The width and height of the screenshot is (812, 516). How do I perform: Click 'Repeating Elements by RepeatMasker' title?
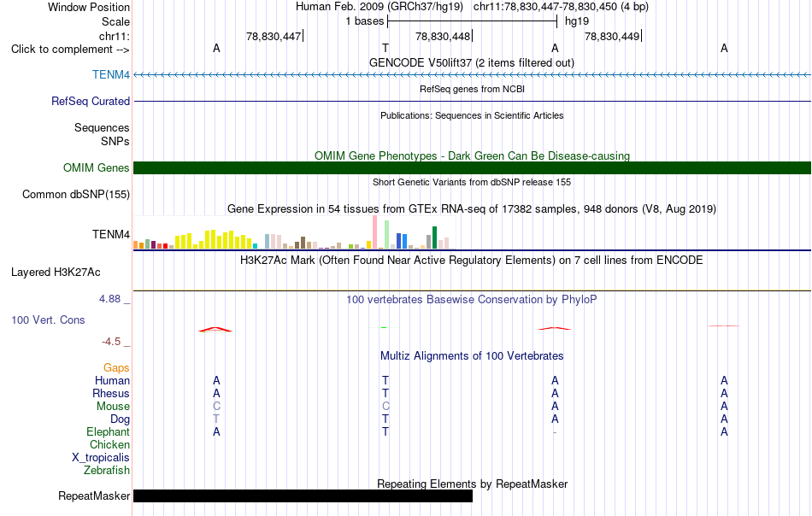[472, 484]
